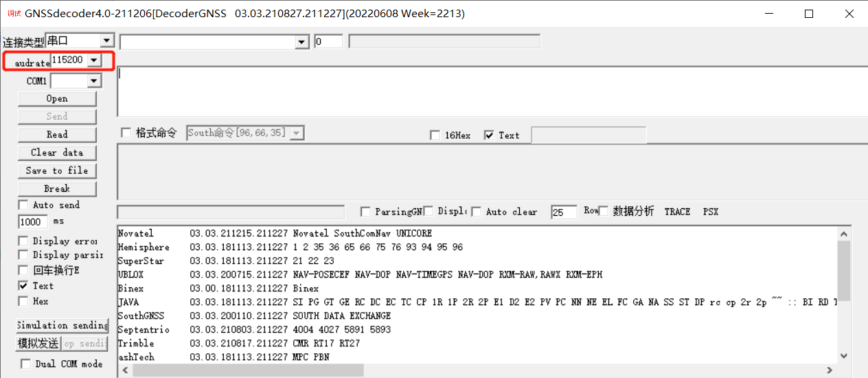Maximize the GNSSdecoder window

pyautogui.click(x=809, y=14)
